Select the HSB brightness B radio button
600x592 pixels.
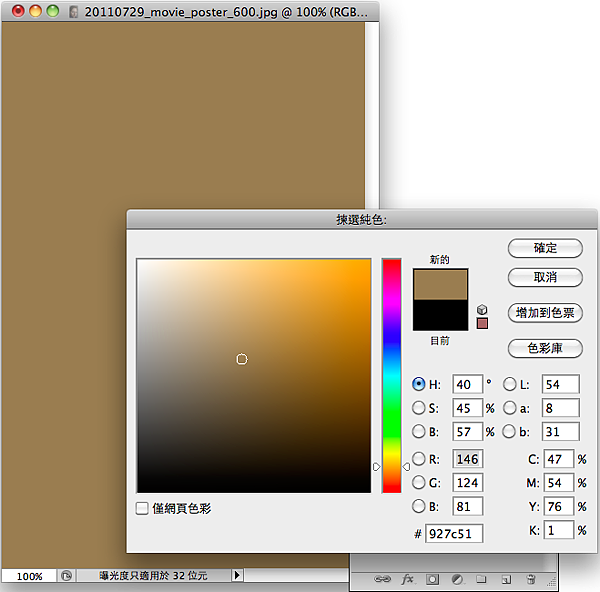(x=419, y=431)
